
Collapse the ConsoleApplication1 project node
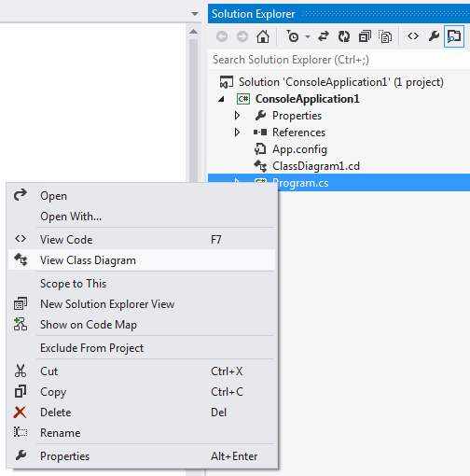point(221,99)
